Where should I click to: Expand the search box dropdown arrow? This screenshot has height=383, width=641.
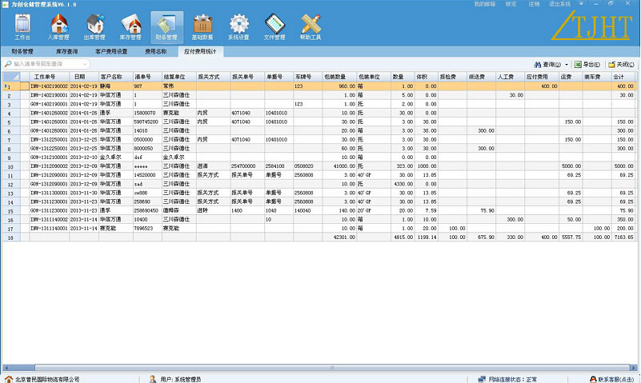coord(85,64)
